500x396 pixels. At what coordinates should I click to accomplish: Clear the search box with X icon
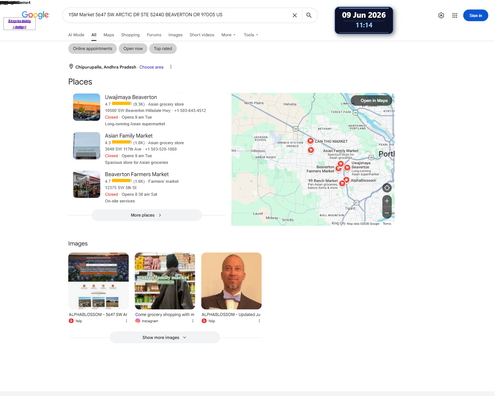coord(295,15)
